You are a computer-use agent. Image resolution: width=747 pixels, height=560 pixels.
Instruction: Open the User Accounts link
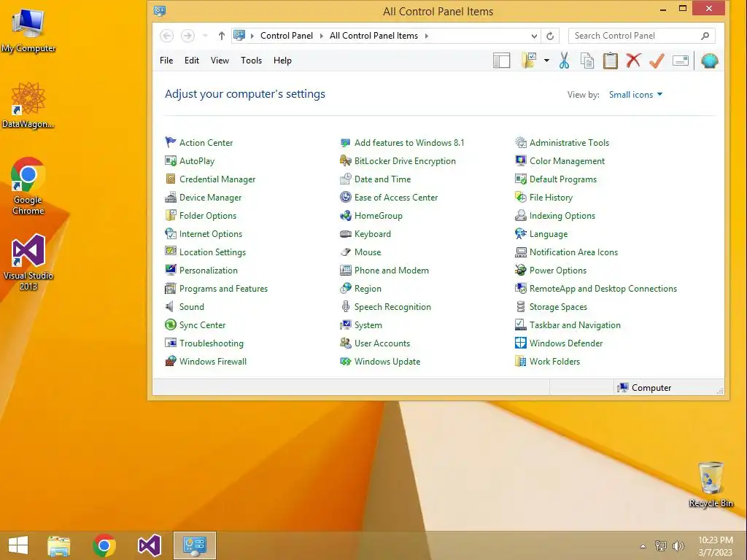point(382,343)
